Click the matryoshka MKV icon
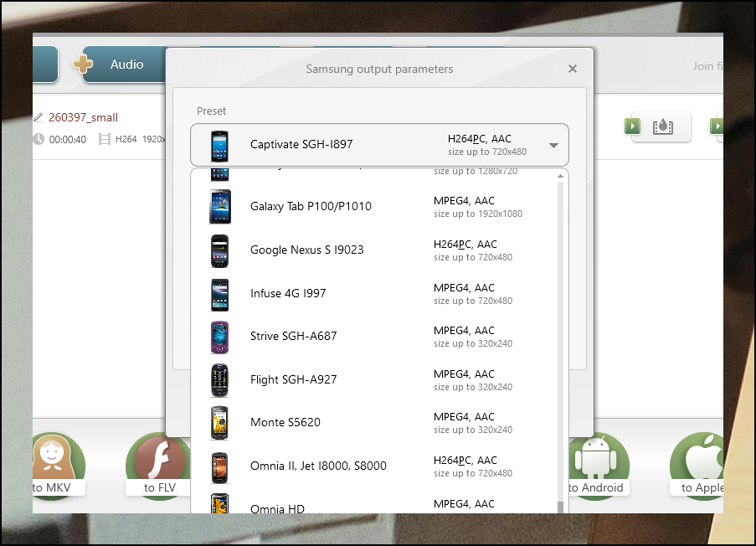This screenshot has height=546, width=756. point(53,456)
